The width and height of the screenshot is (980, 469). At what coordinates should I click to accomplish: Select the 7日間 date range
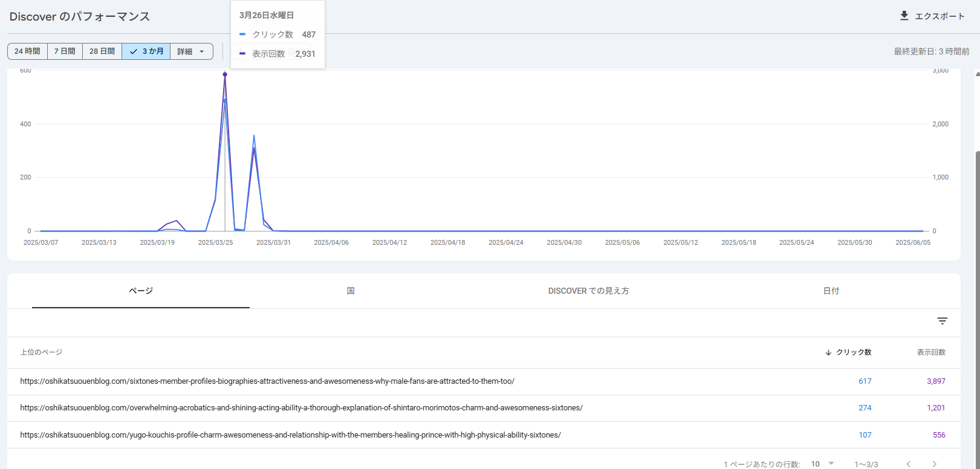tap(65, 51)
